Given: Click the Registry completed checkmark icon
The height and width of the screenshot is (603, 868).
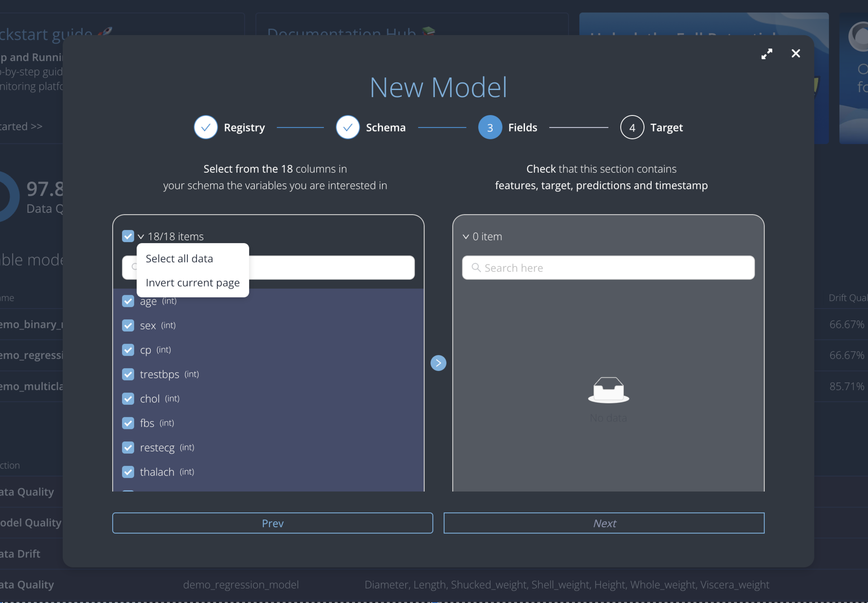Looking at the screenshot, I should pos(205,127).
